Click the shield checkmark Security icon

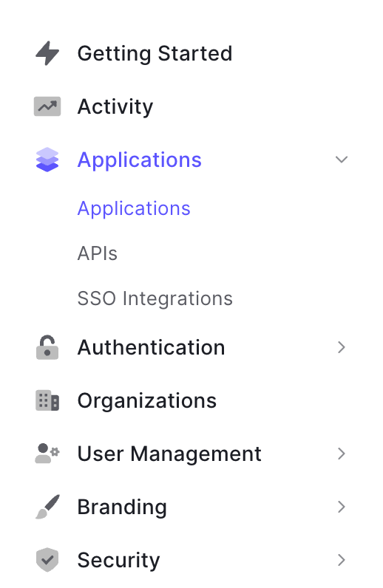pos(47,560)
